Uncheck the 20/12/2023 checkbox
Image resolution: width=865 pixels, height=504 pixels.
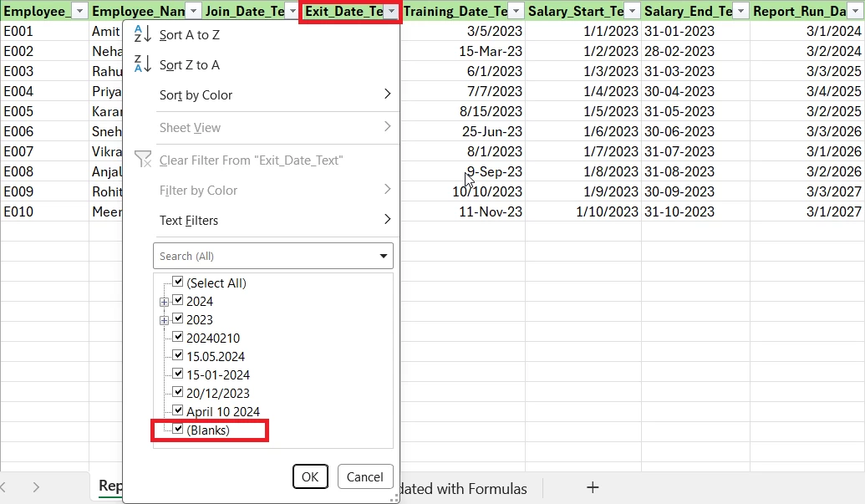[178, 392]
